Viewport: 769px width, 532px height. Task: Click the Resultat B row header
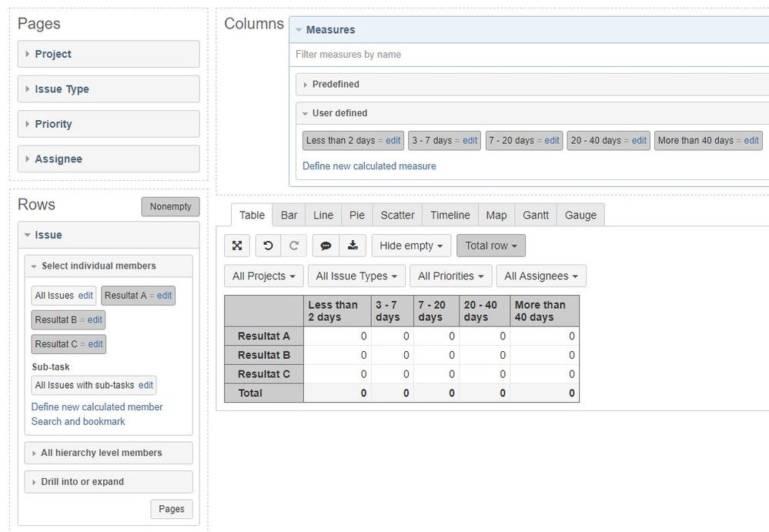(x=264, y=355)
